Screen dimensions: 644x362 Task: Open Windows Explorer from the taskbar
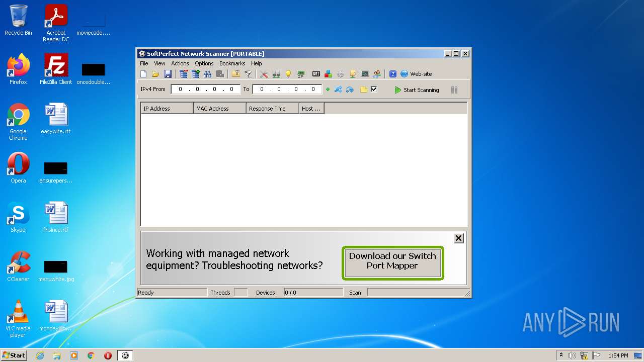click(x=57, y=355)
